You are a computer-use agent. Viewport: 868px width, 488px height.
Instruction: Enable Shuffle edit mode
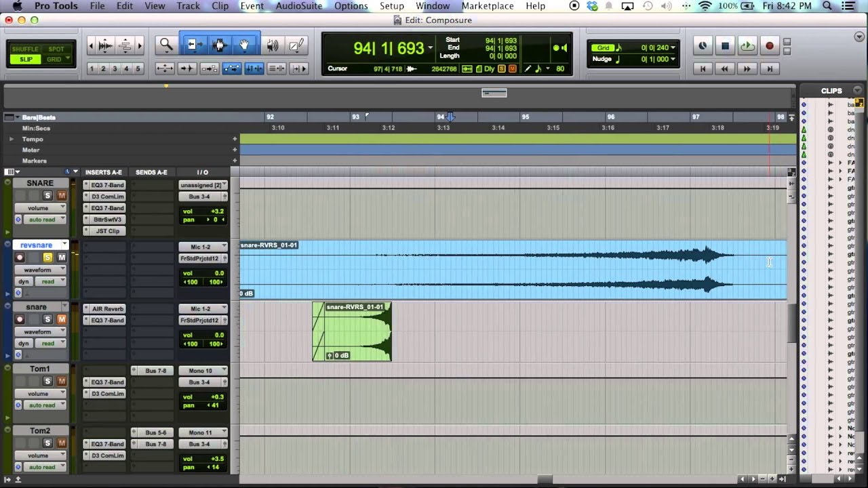tap(26, 49)
